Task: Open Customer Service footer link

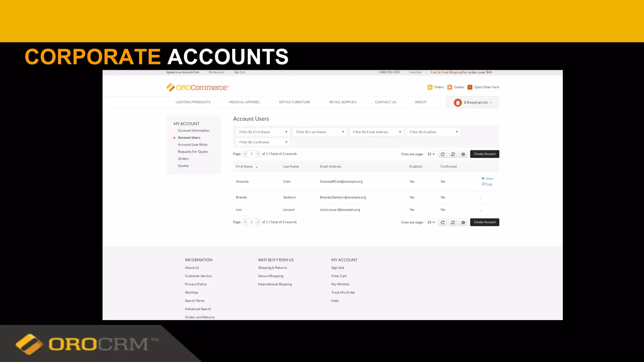Action: point(198,276)
